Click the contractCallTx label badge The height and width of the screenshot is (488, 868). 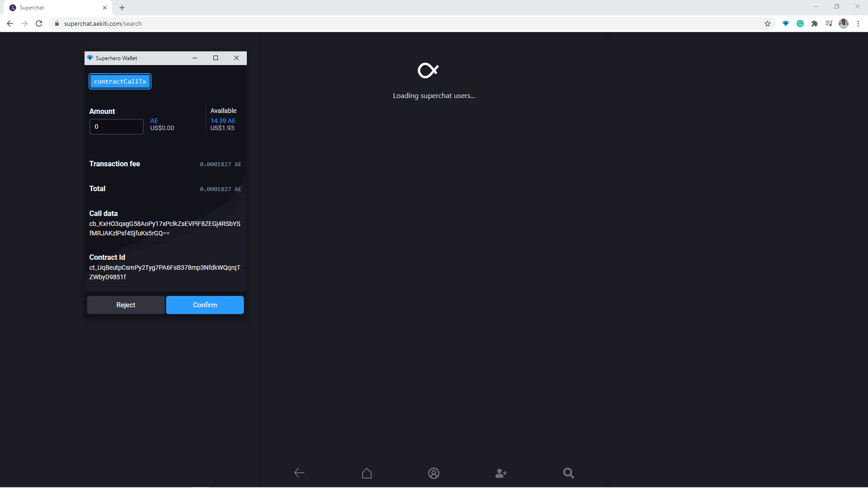pos(120,81)
